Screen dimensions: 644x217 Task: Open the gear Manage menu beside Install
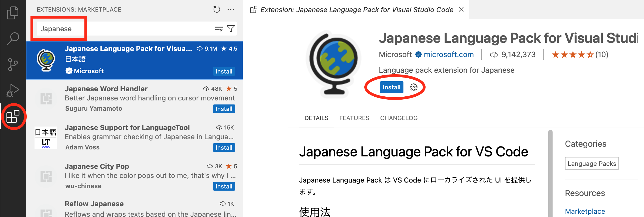[413, 87]
